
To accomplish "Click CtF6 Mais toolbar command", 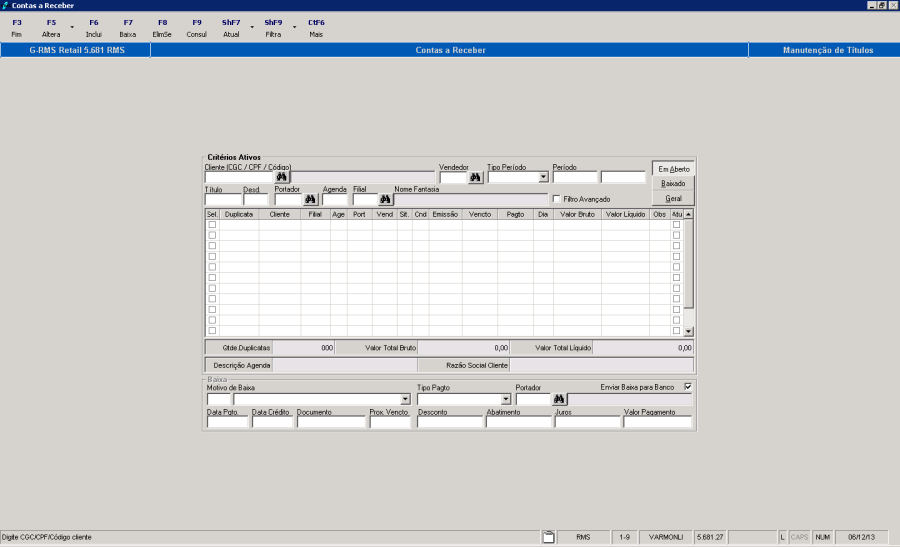I will point(316,28).
